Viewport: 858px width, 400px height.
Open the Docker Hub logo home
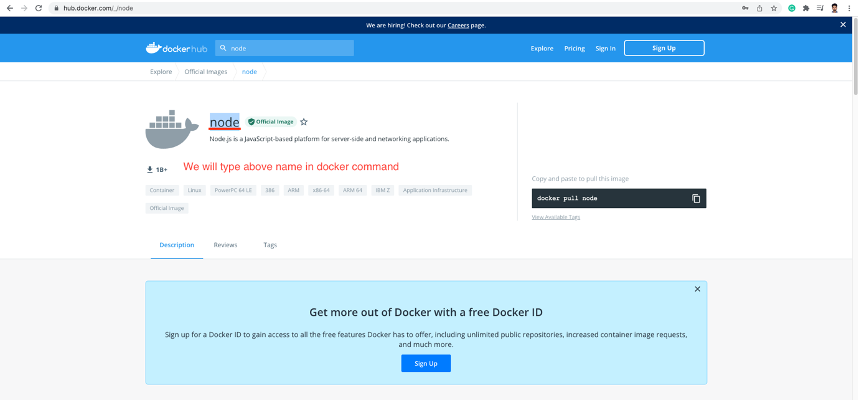[x=176, y=48]
